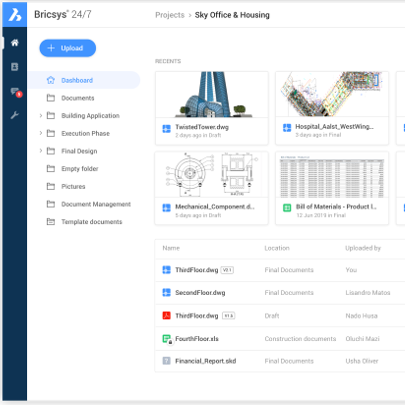Screen dimensions: 405x405
Task: Click the version badge on Final Documents ThirdFloor.dwg
Action: pyautogui.click(x=227, y=270)
